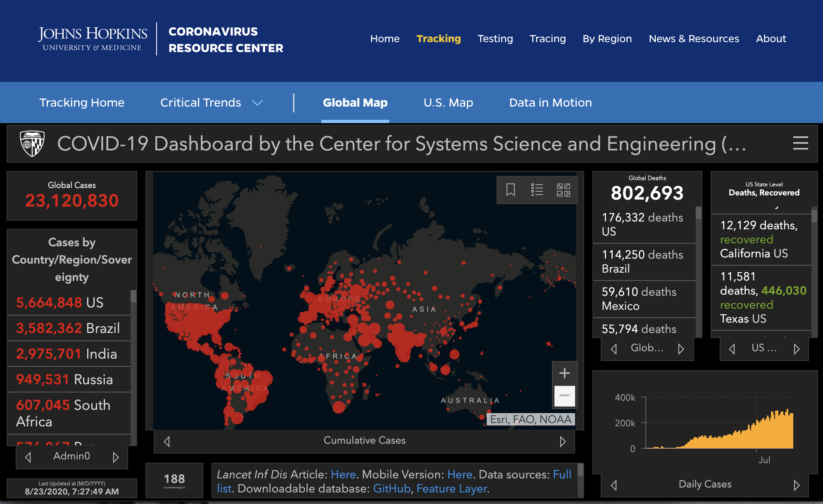Select 3,582,362 Brazil row

click(69, 328)
